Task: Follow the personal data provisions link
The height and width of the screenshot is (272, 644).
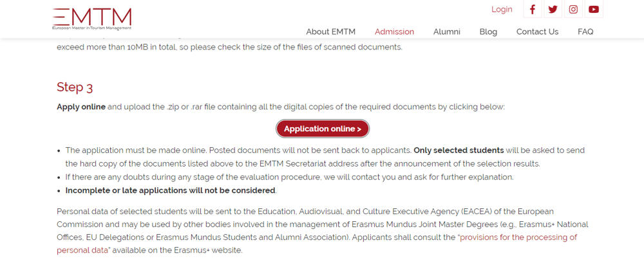Action: point(517,237)
